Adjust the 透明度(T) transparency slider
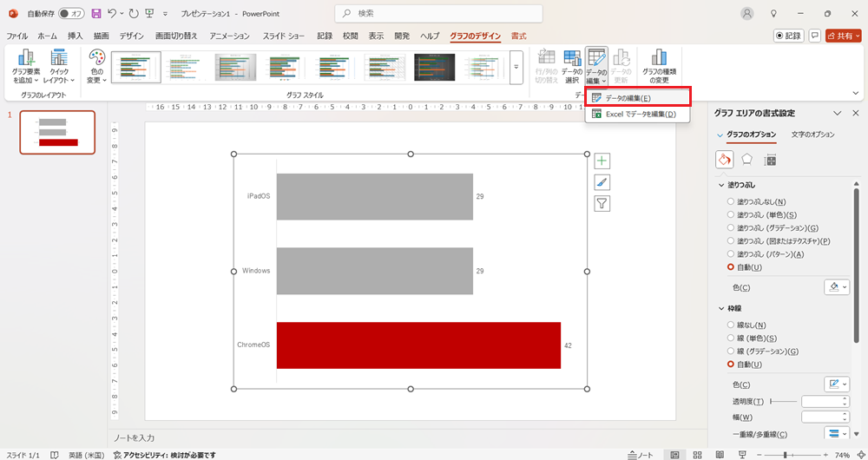The image size is (868, 460). coord(783,401)
